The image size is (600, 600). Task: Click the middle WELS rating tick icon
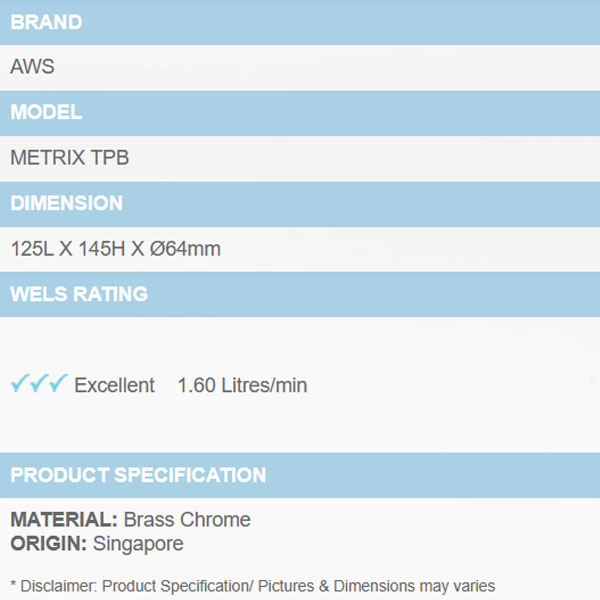coord(39,384)
